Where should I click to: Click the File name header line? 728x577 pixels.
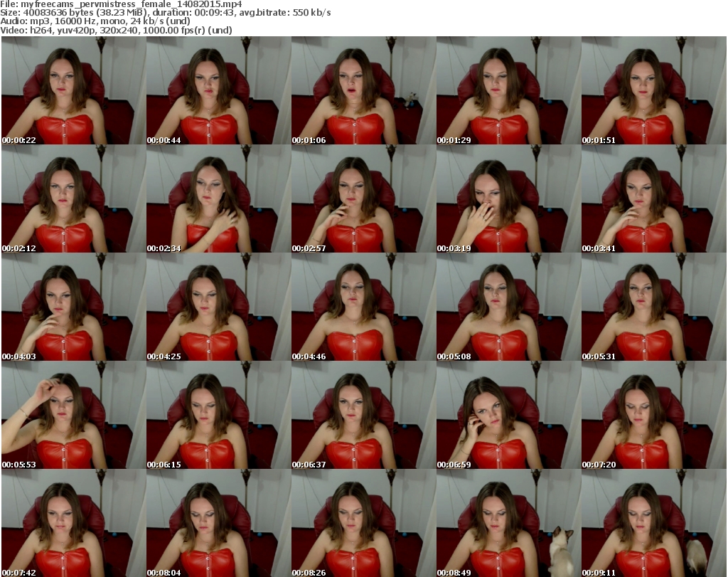[121, 4]
